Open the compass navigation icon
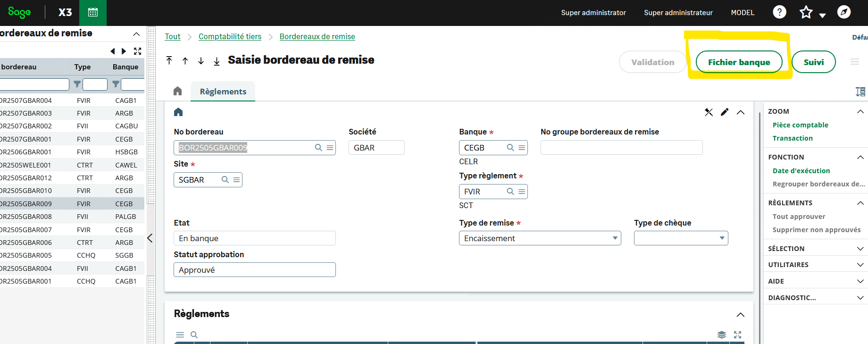Screen dimensions: 868x344 point(843,12)
